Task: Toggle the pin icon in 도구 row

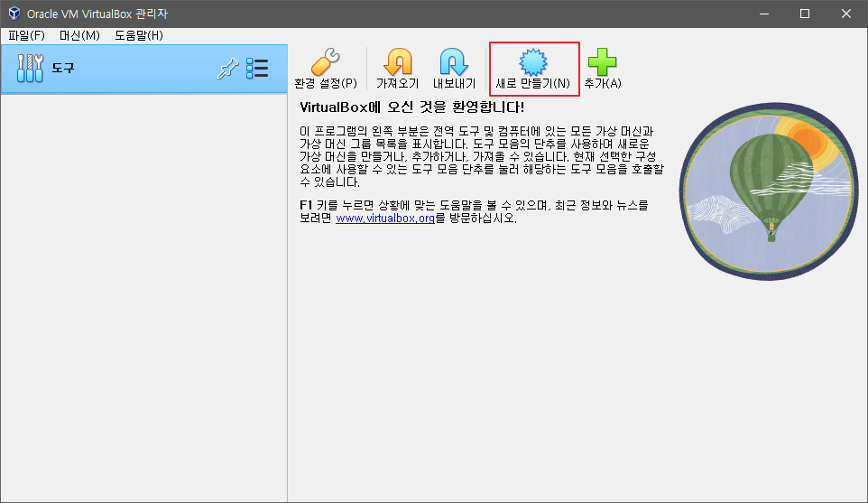Action: pyautogui.click(x=227, y=69)
